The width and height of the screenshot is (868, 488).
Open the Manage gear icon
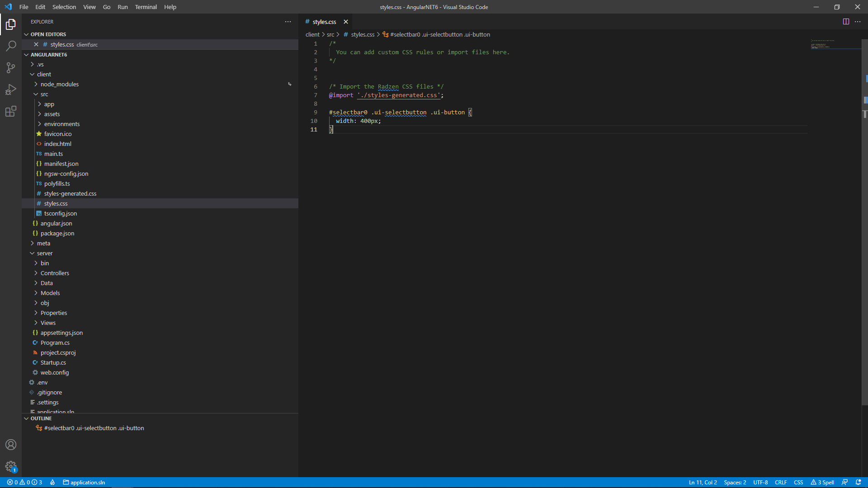pyautogui.click(x=11, y=466)
